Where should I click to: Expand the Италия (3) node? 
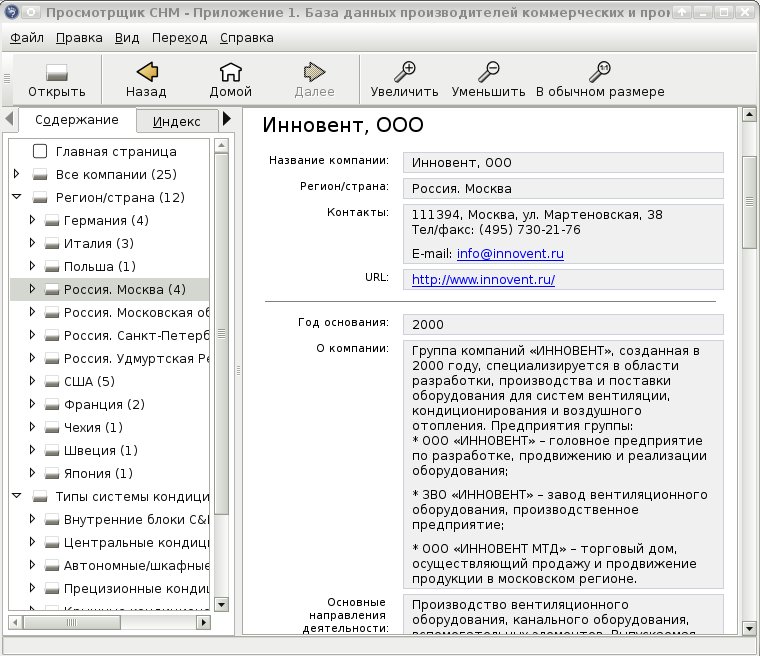32,242
